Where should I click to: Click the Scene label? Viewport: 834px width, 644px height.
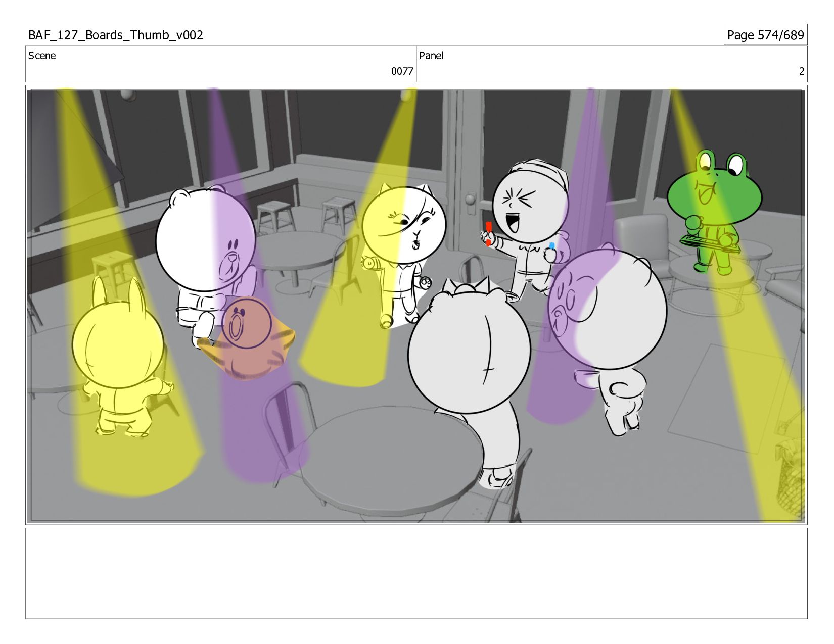click(42, 56)
